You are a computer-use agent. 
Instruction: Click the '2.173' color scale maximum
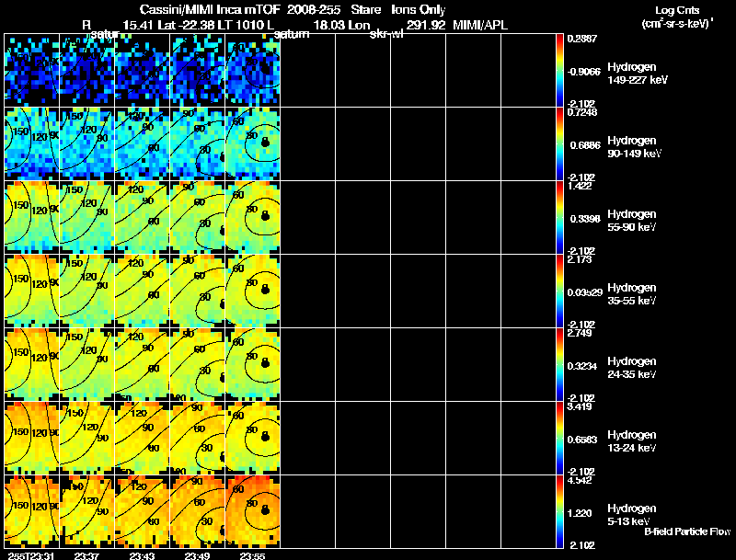pos(580,259)
